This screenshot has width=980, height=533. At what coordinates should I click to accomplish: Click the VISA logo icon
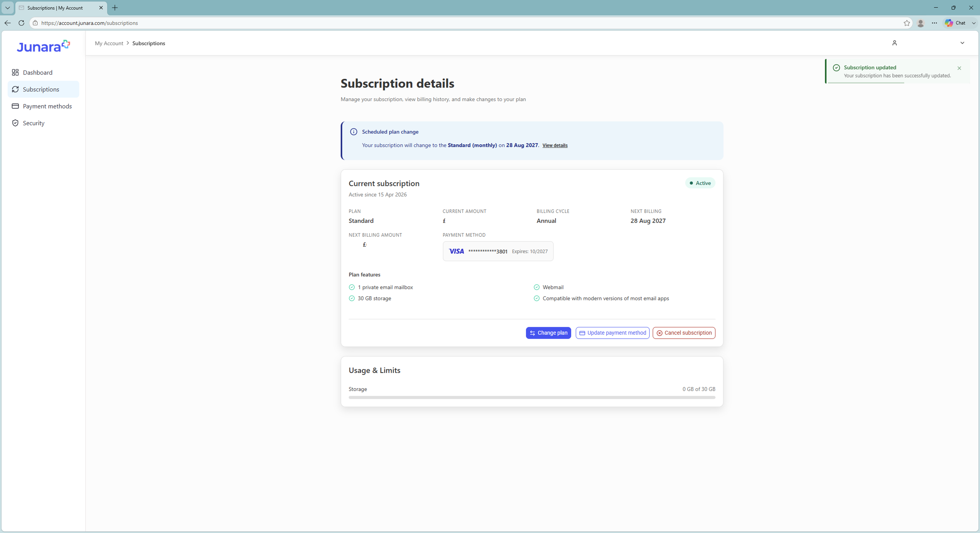pyautogui.click(x=456, y=251)
